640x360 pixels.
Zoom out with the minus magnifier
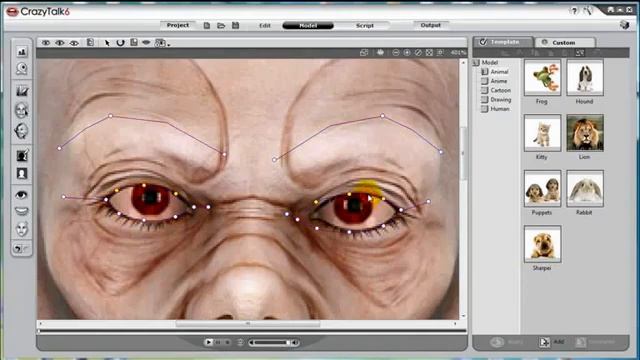click(396, 53)
